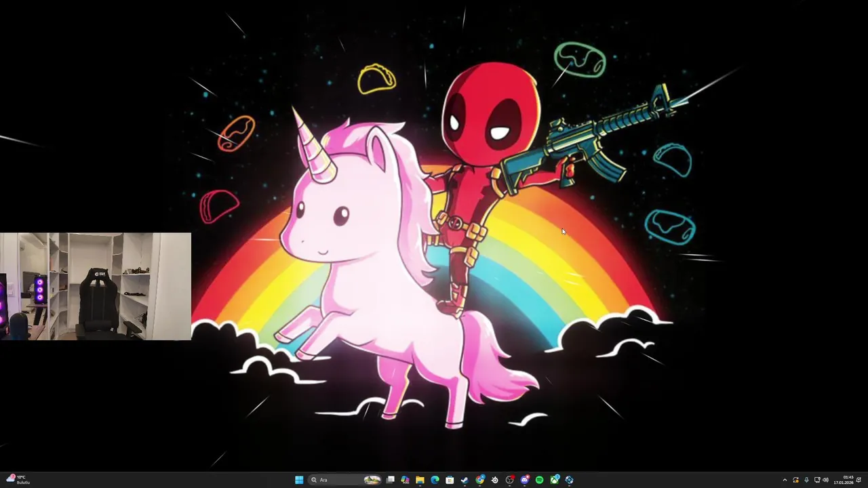The width and height of the screenshot is (868, 488).
Task: Click the sync status tray icon
Action: tap(796, 480)
